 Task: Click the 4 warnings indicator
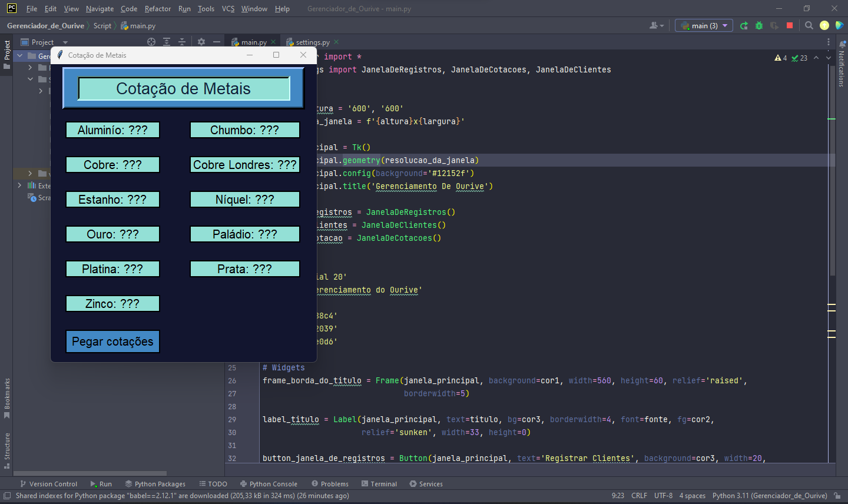(x=781, y=57)
